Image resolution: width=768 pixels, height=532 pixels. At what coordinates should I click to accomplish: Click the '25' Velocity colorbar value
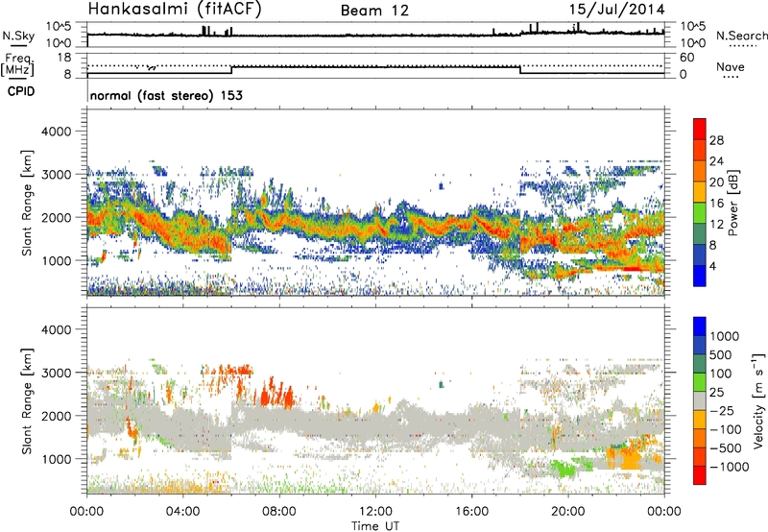(x=716, y=392)
